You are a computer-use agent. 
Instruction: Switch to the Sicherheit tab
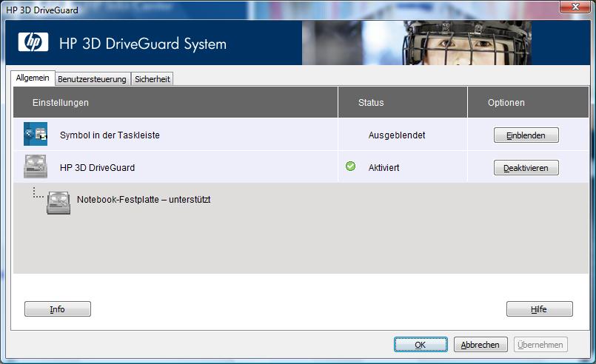(x=153, y=79)
